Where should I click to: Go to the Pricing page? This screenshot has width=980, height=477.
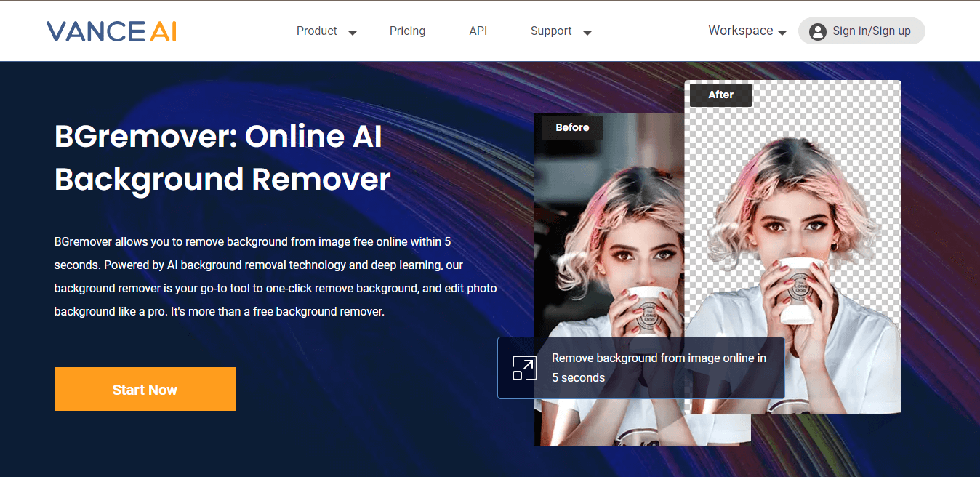click(407, 31)
